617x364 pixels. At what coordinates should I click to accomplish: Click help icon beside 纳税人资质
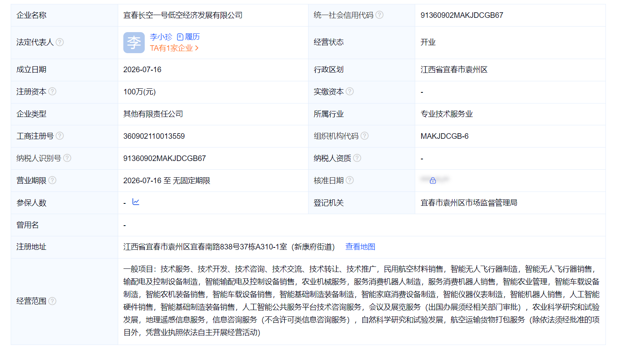(357, 158)
